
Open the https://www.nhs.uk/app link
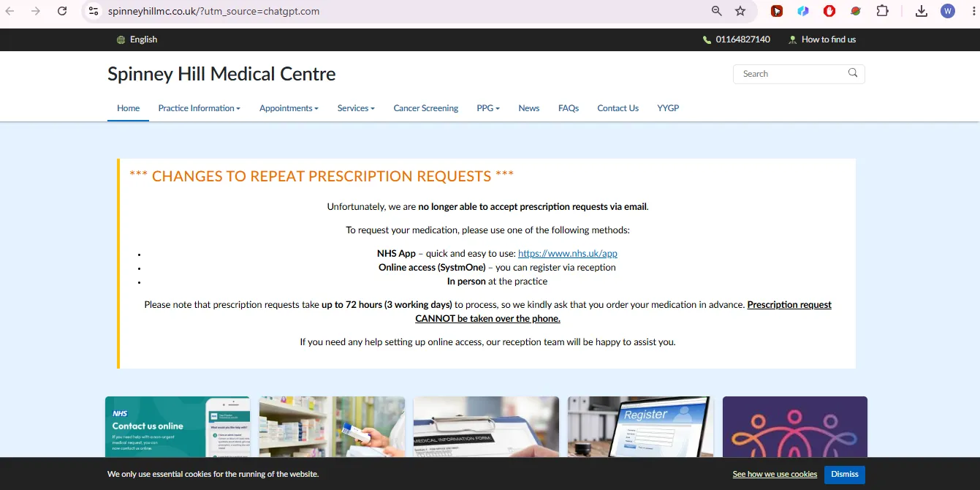pos(568,254)
